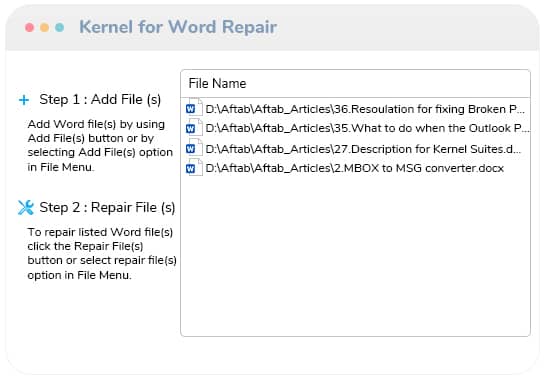
Task: Click the Step 1 : Add File (s) label
Action: (100, 100)
